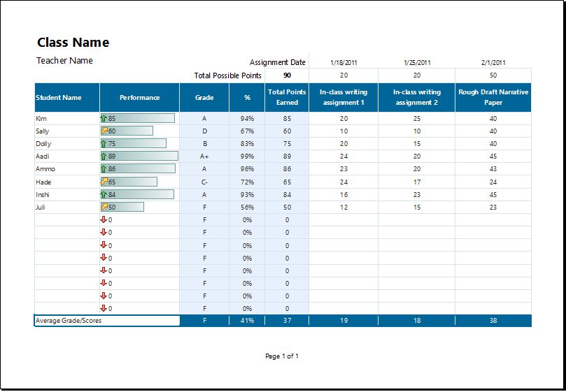Select Inshi's assignment 1 score 16
This screenshot has width=566, height=392.
[344, 194]
